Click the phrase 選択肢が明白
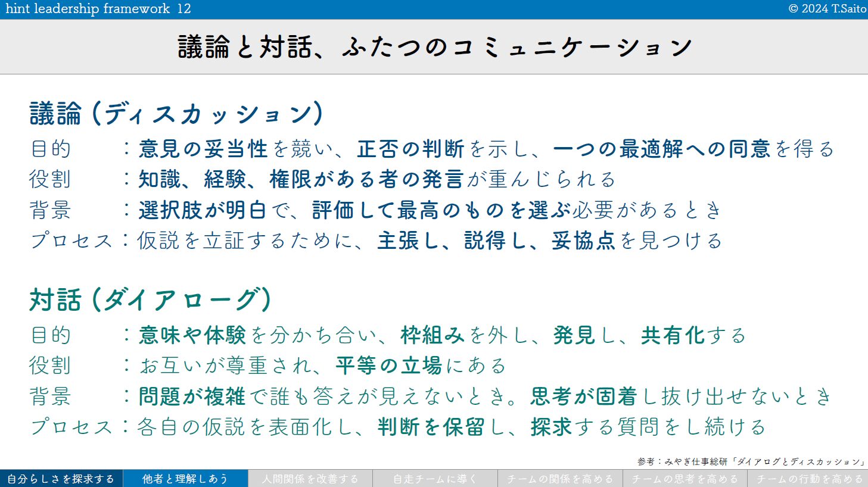This screenshot has width=868, height=487. point(203,210)
